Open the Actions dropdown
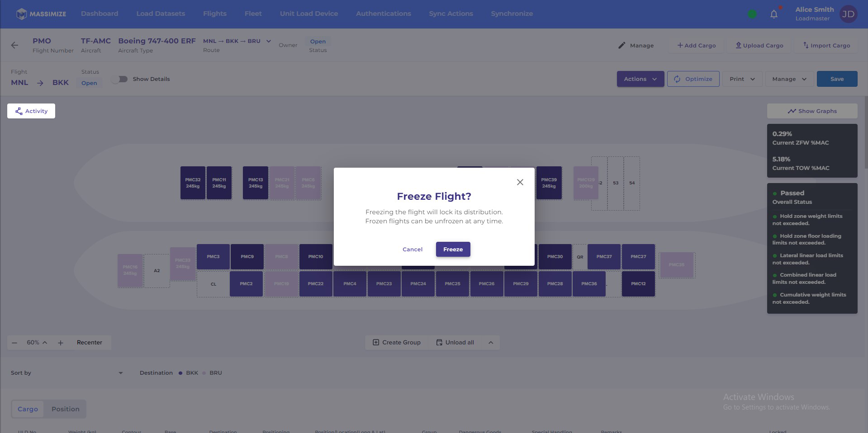Image resolution: width=868 pixels, height=433 pixels. tap(640, 79)
